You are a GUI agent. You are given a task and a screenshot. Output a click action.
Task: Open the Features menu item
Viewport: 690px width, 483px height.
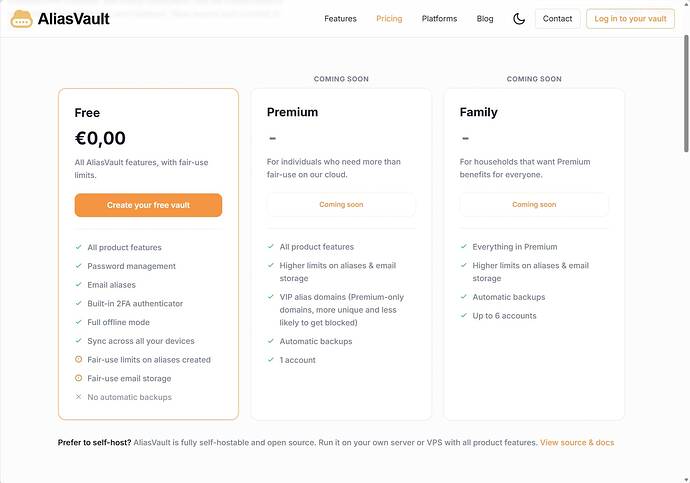340,19
